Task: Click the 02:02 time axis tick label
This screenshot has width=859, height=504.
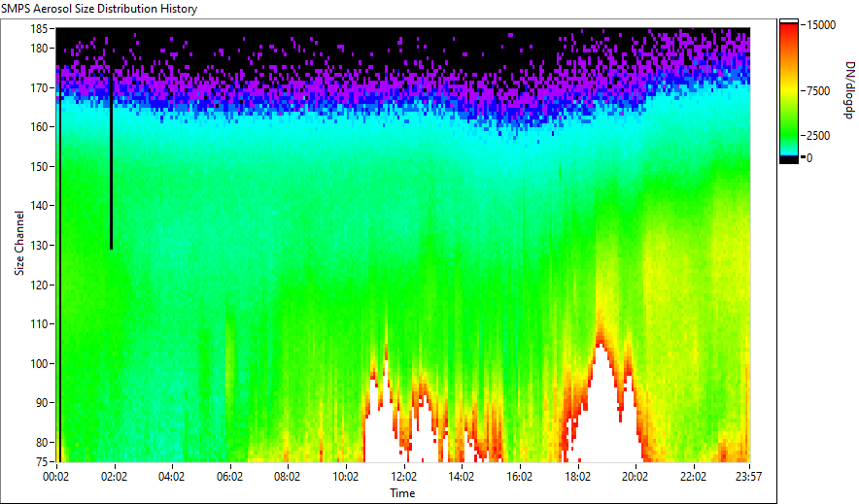Action: 114,477
